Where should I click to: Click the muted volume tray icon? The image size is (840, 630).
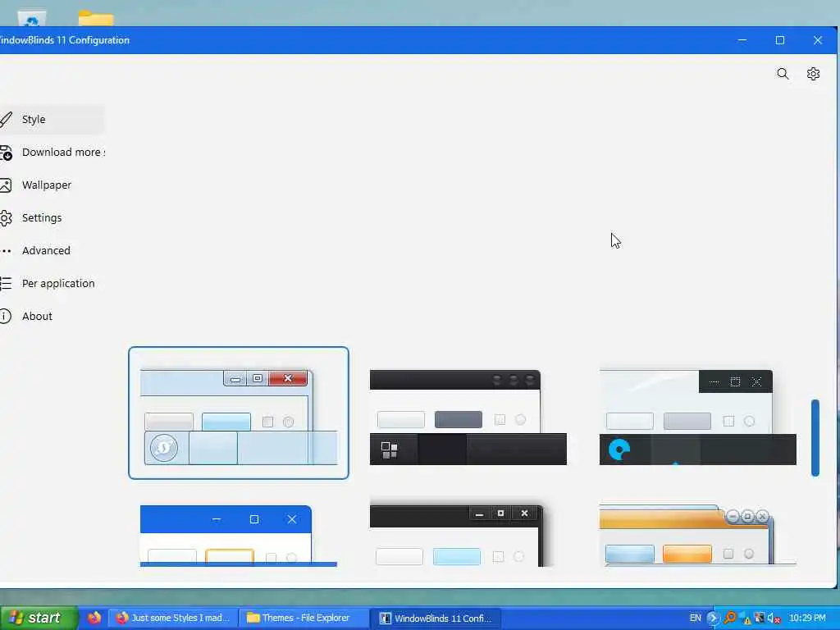(773, 619)
